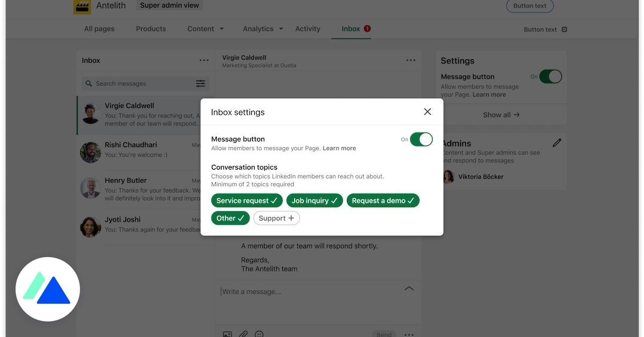Attach a file with paperclip icon
The image size is (644, 337).
pos(243,334)
